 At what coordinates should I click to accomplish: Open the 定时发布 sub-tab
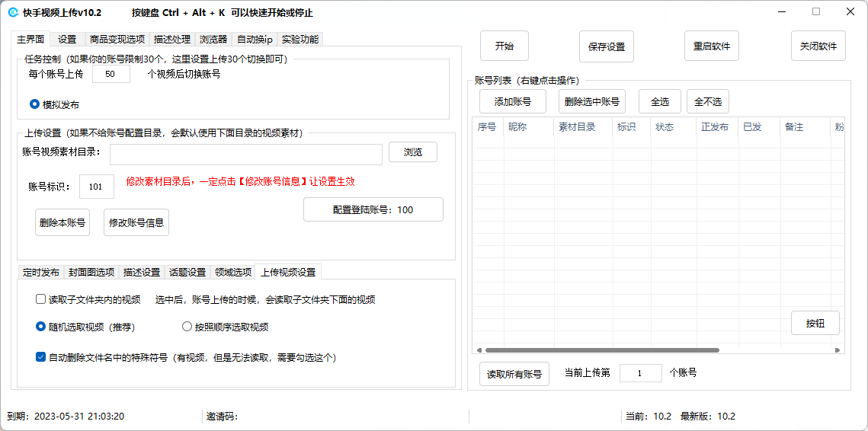[x=40, y=272]
